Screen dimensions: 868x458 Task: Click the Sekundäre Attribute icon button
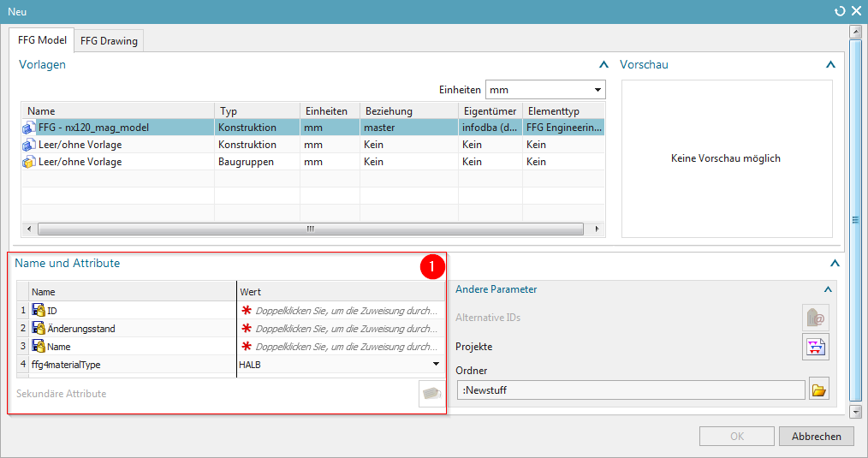tap(431, 394)
